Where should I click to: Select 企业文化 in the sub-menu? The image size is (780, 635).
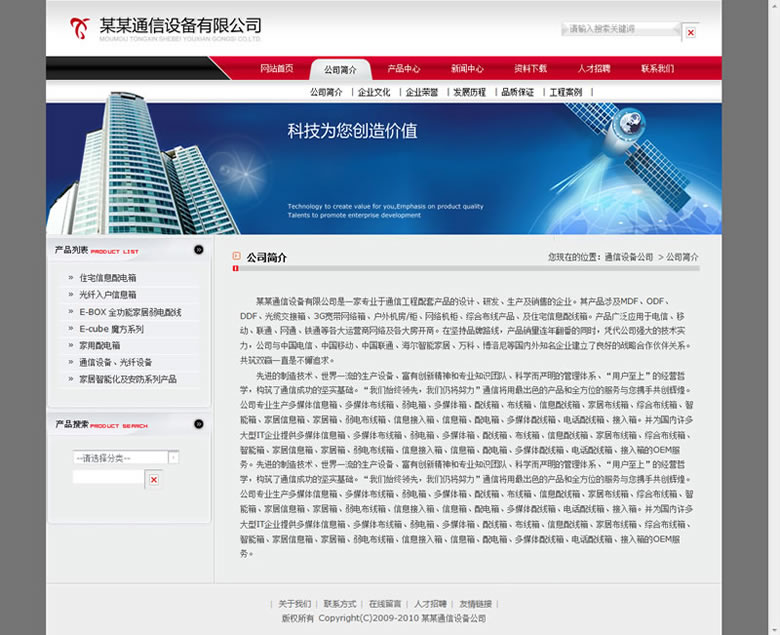coord(374,92)
